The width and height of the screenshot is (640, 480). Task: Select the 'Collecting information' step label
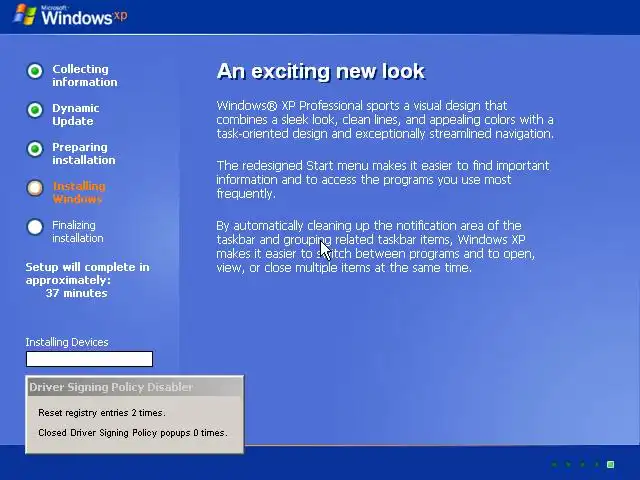pyautogui.click(x=85, y=76)
